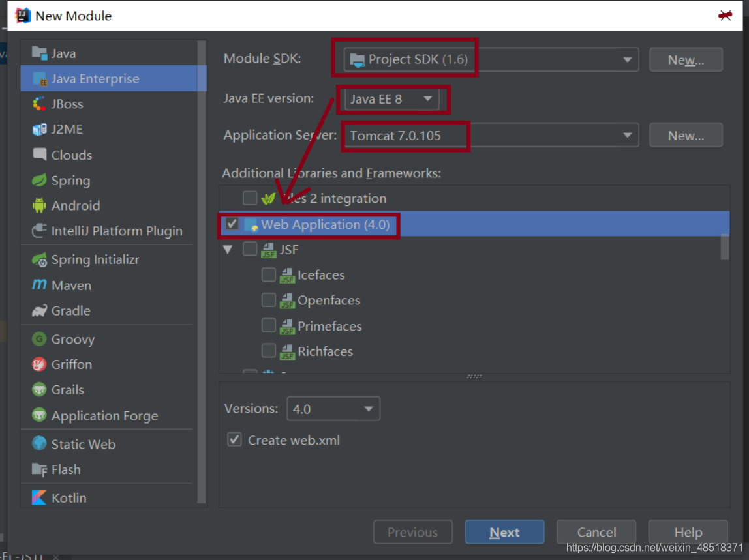Click the IntelliJ logo in title bar
The image size is (749, 560).
23,16
